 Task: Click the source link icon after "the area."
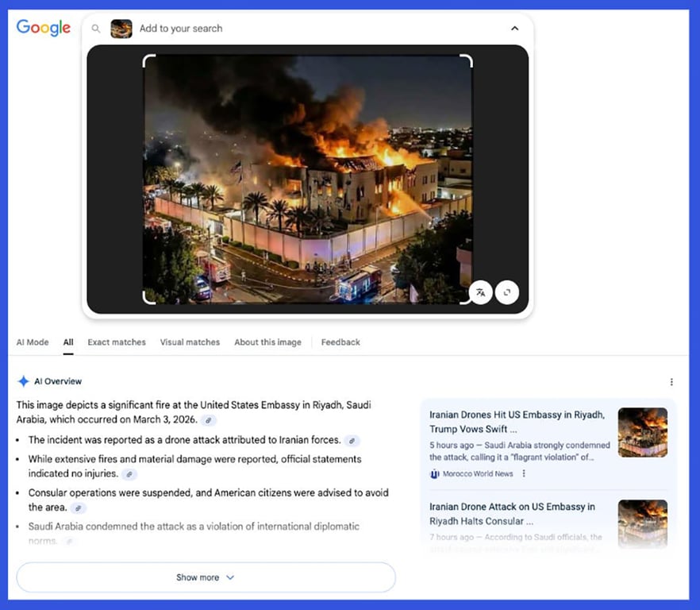[78, 508]
